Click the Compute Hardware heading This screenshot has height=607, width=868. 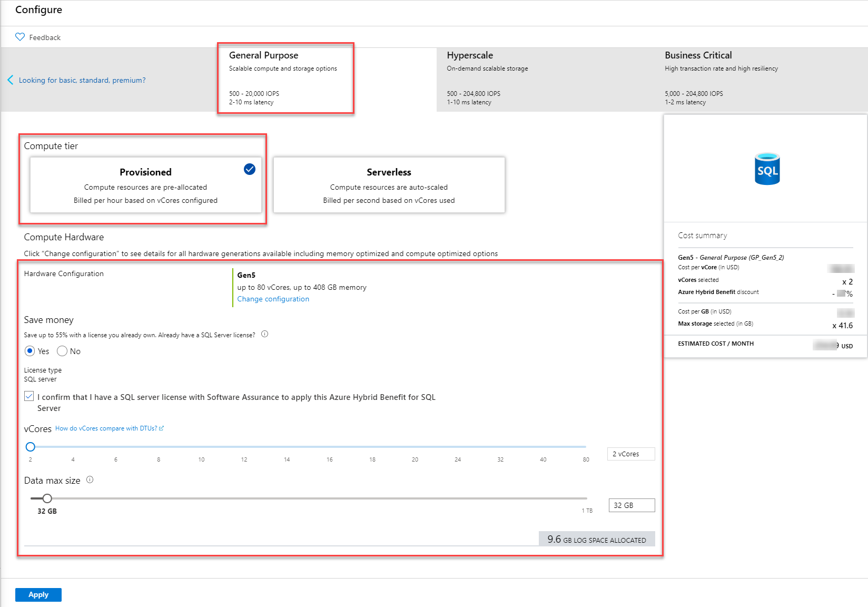tap(64, 237)
